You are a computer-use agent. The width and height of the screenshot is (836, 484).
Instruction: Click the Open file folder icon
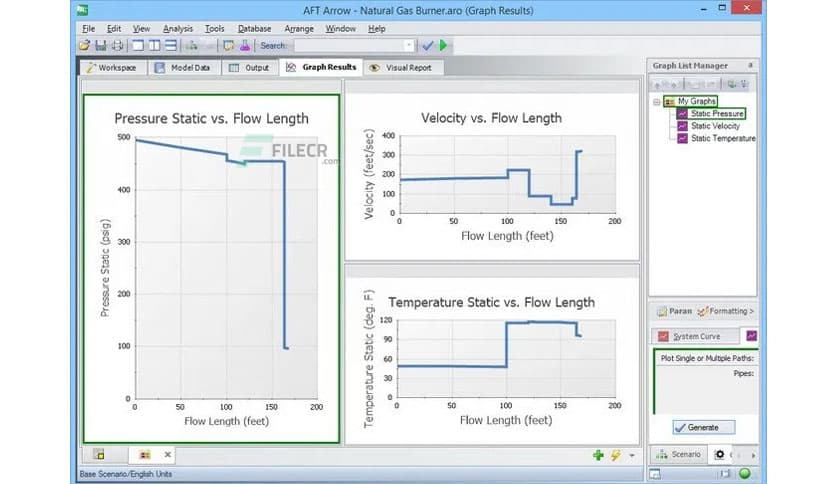pyautogui.click(x=84, y=46)
